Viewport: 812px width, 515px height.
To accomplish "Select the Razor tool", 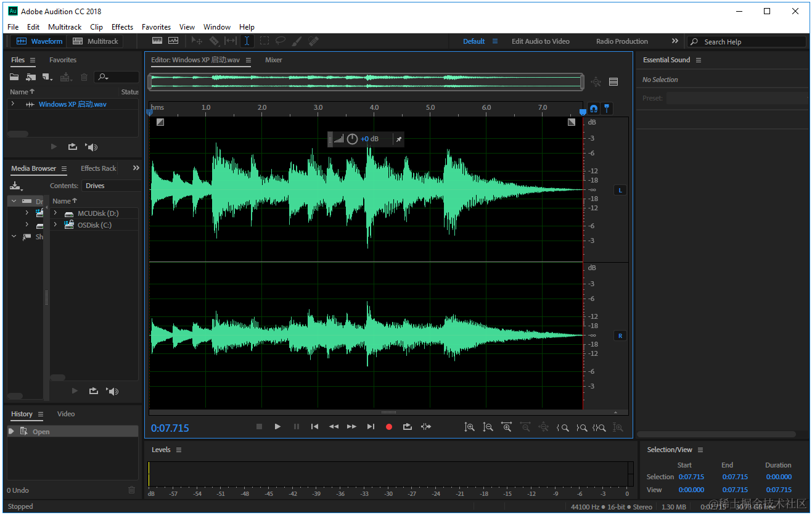I will tap(214, 41).
